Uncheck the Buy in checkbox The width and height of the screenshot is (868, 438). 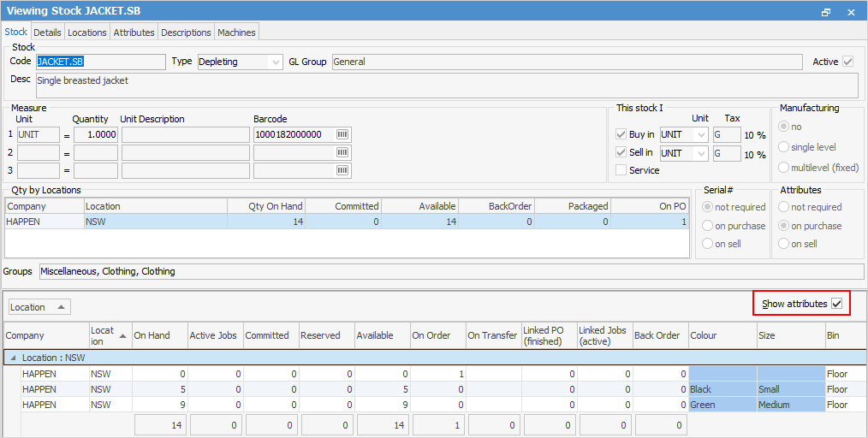point(621,134)
